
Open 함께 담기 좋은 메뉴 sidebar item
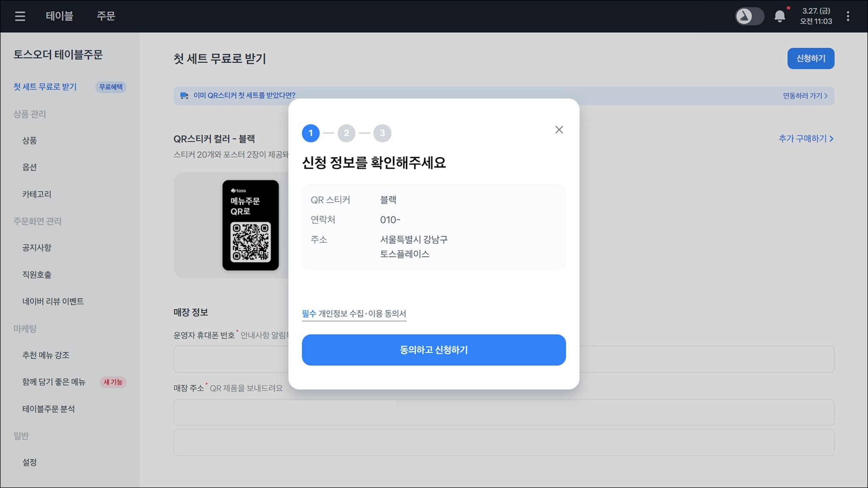[x=54, y=382]
